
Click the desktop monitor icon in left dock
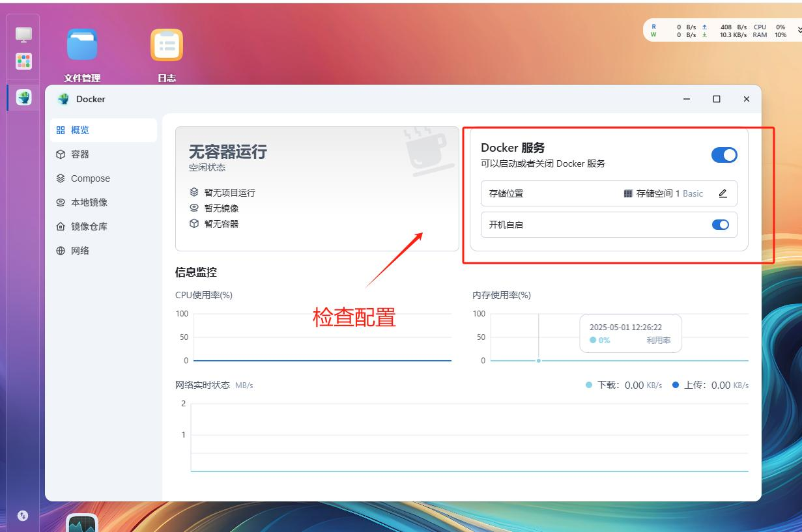[23, 35]
